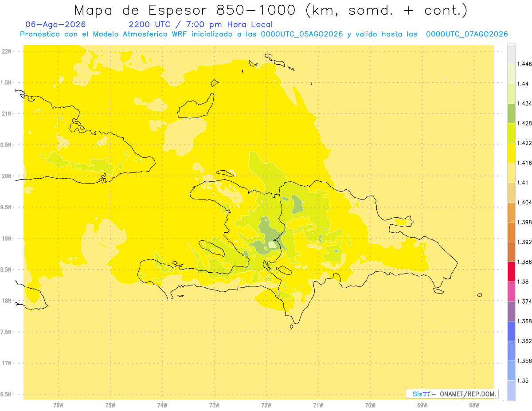
Task: Click the legend value '1.392'
Action: (x=524, y=242)
